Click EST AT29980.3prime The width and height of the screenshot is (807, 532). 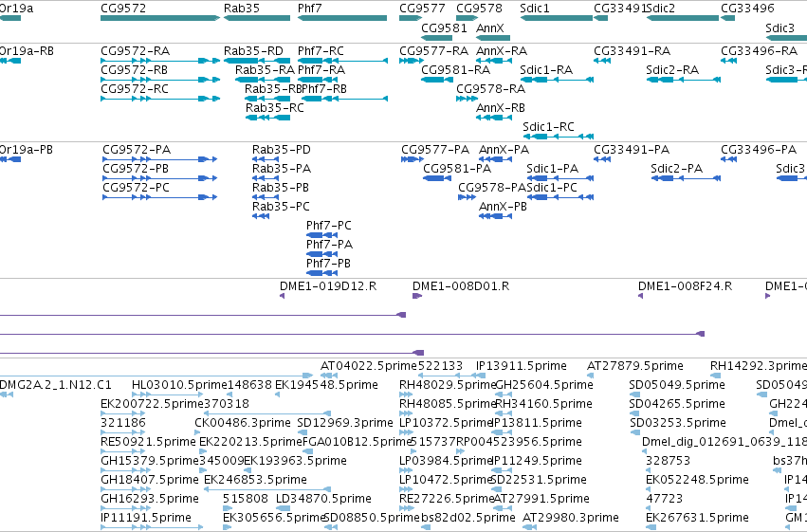(x=571, y=518)
